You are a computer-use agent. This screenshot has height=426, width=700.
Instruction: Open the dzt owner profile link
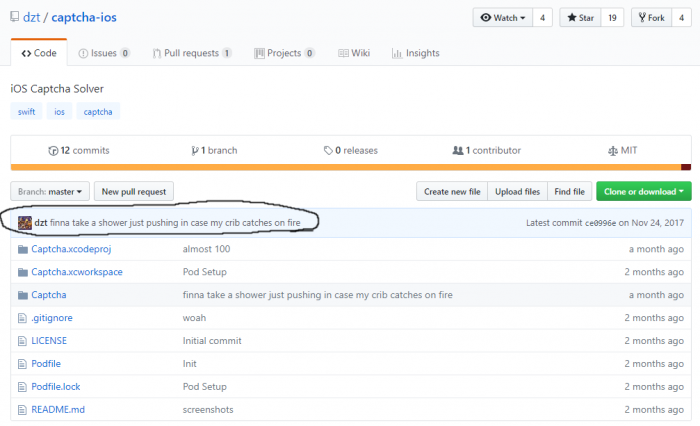[x=31, y=17]
